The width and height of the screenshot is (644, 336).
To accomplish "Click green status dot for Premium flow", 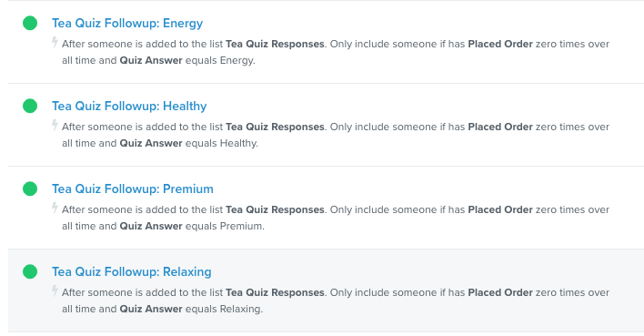I will coord(30,188).
